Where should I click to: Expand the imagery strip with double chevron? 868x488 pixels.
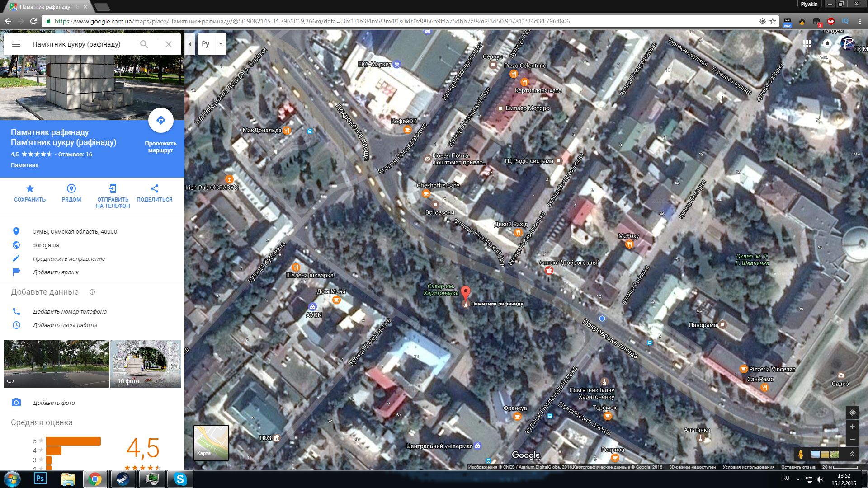pos(852,454)
